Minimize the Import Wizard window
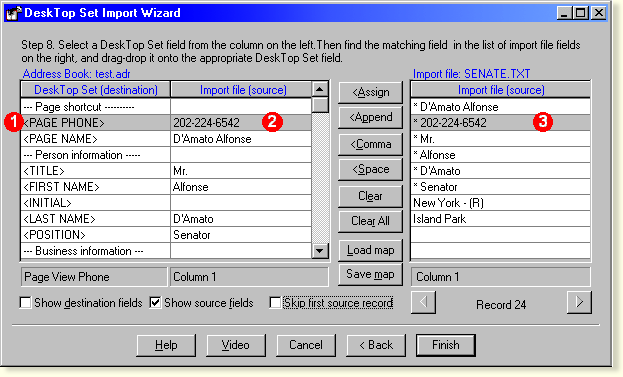The height and width of the screenshot is (377, 623). (564, 13)
